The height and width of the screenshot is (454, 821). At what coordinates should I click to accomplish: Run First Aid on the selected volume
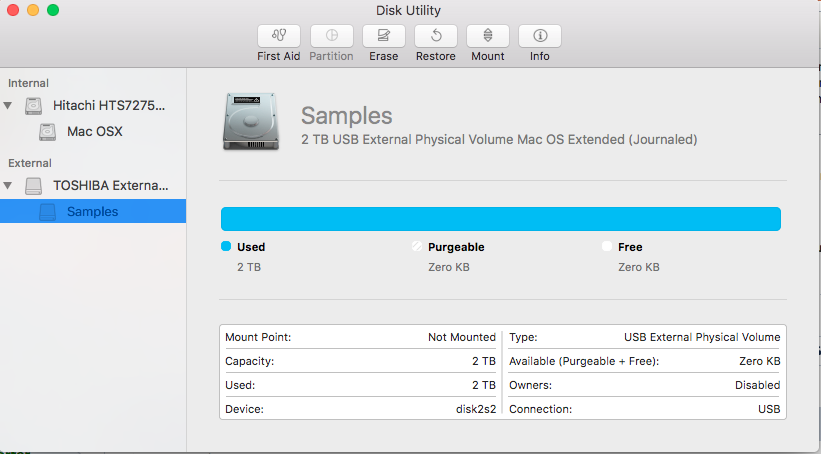click(x=279, y=36)
